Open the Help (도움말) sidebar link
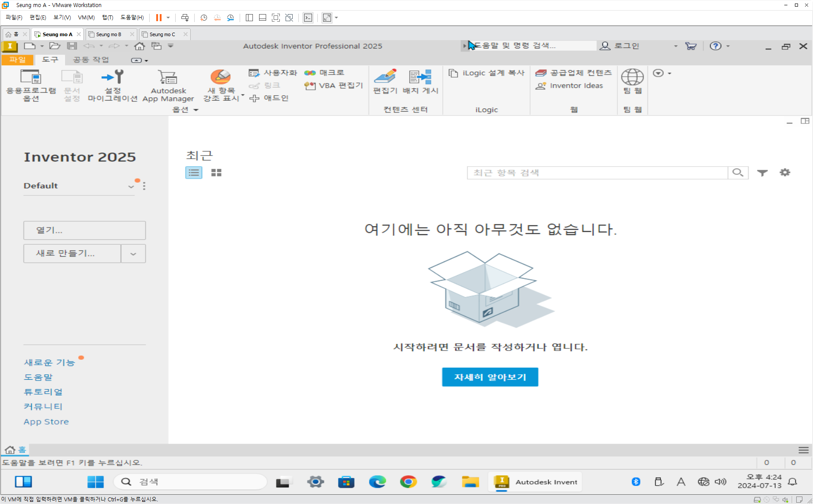 pyautogui.click(x=38, y=377)
